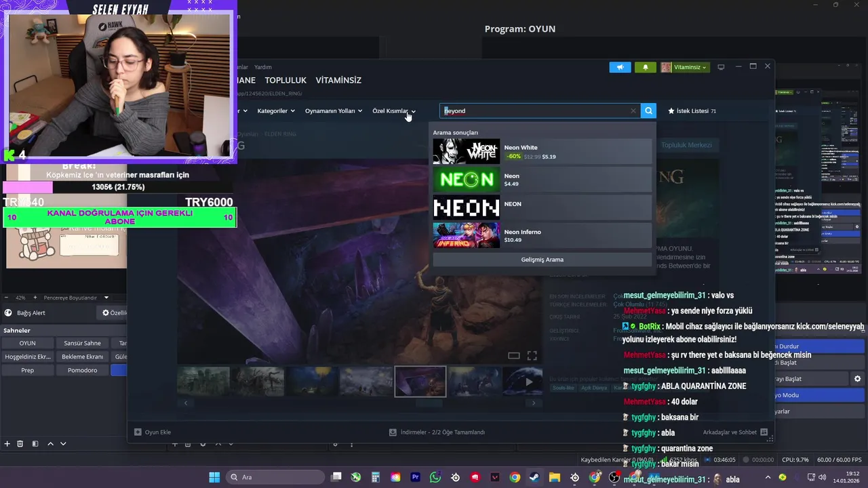
Task: Select the Neon $4.49 search result
Action: (x=542, y=180)
